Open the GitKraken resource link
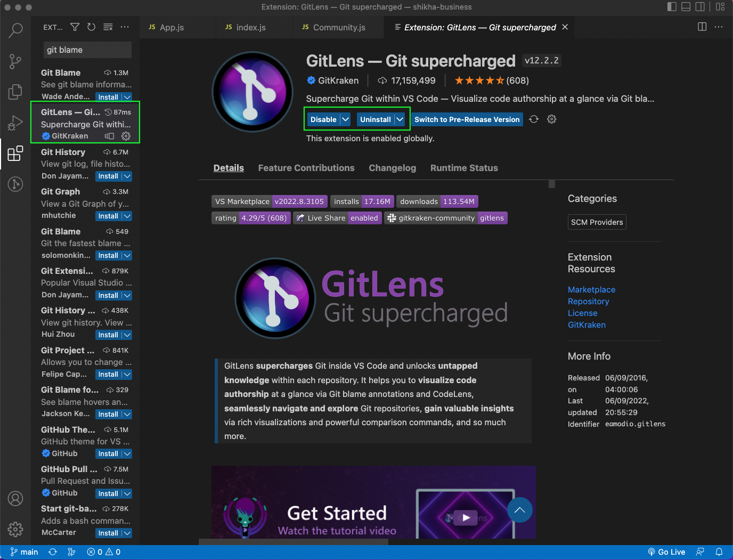This screenshot has height=560, width=733. (587, 325)
